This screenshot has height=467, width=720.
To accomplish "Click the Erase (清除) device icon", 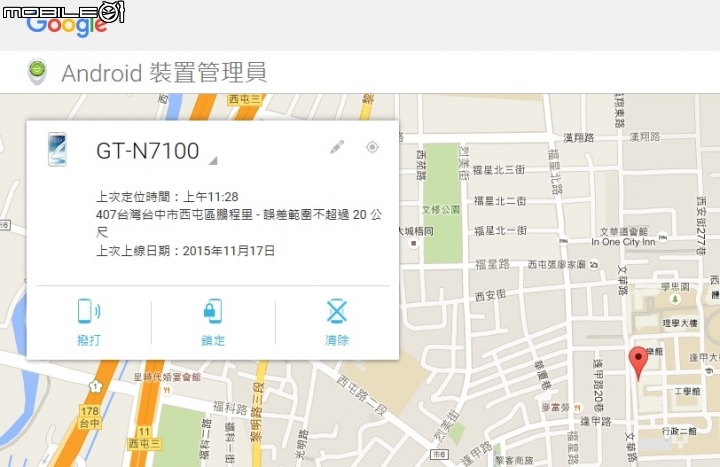I will tap(337, 311).
